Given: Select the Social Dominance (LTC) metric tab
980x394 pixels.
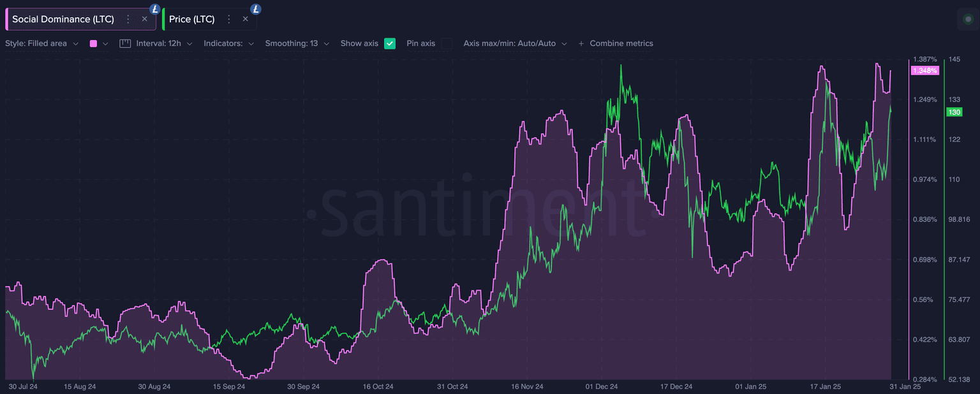Looking at the screenshot, I should [x=63, y=19].
